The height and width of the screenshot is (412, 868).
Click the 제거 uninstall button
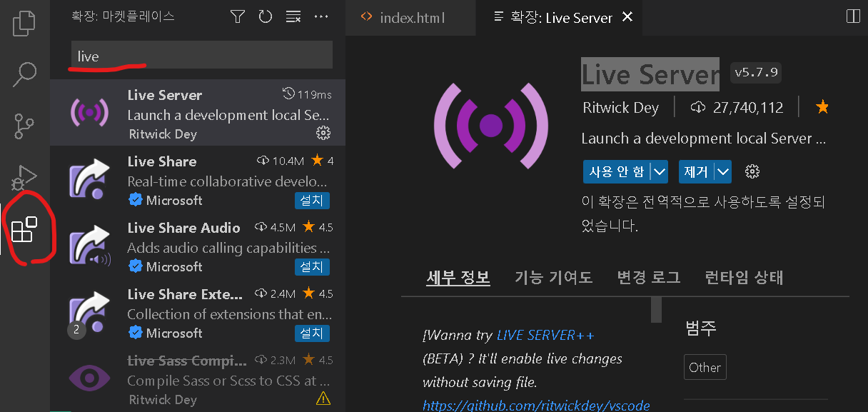[696, 171]
